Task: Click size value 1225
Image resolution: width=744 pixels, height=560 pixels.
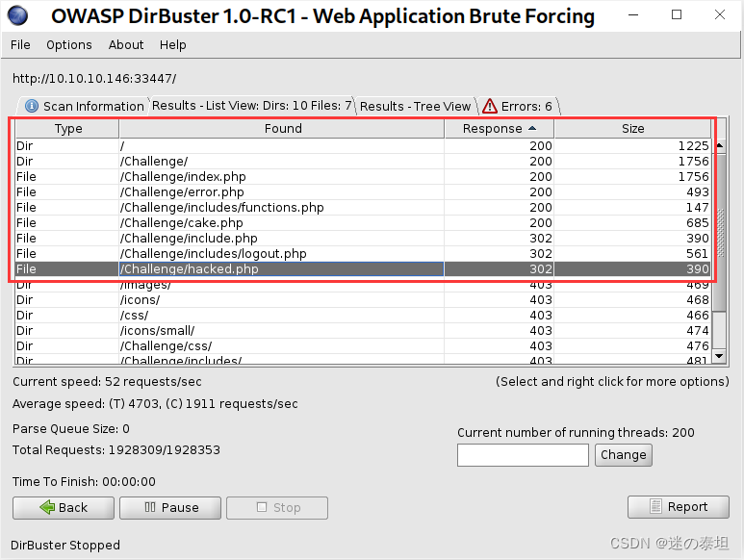Action: (693, 145)
